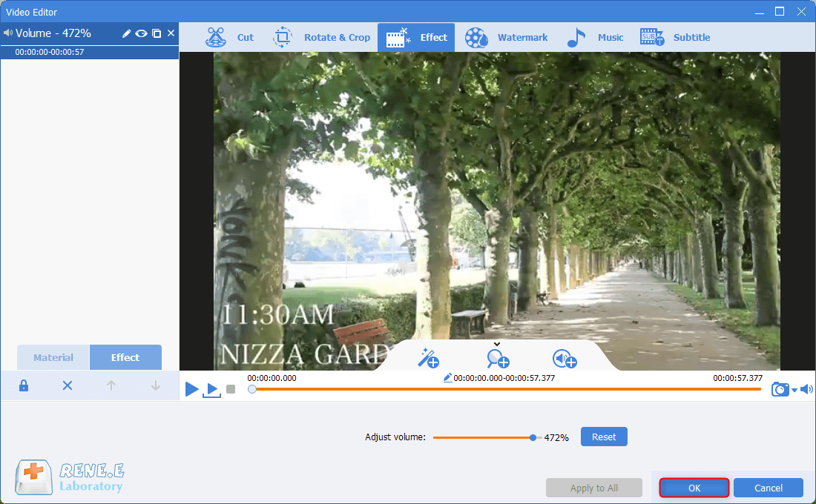Open the snapshot dropdown arrow
The width and height of the screenshot is (816, 504).
[794, 390]
